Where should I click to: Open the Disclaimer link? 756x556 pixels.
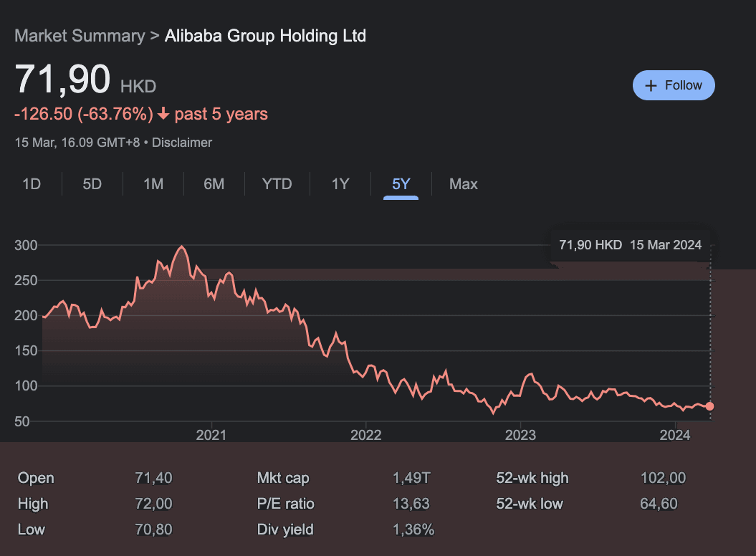tap(182, 143)
